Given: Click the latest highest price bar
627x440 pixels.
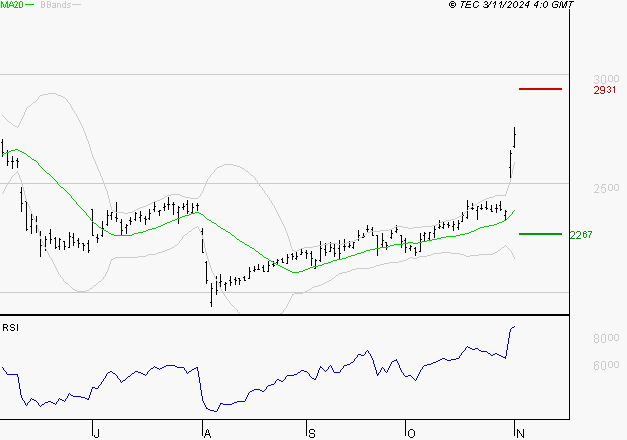Looking at the screenshot, I should 515,136.
